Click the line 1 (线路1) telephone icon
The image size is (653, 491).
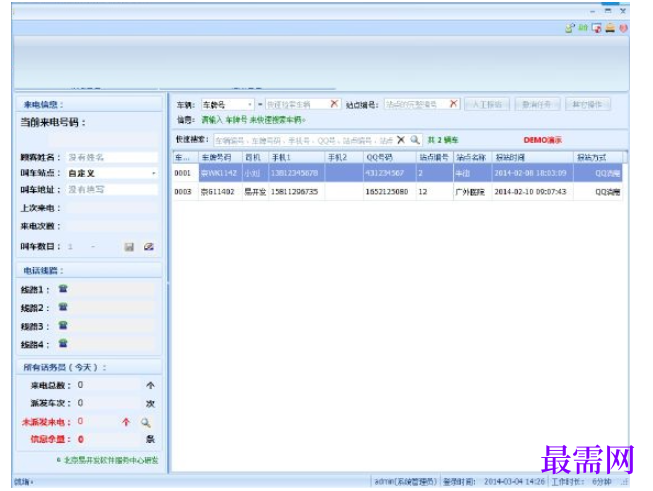[63, 289]
